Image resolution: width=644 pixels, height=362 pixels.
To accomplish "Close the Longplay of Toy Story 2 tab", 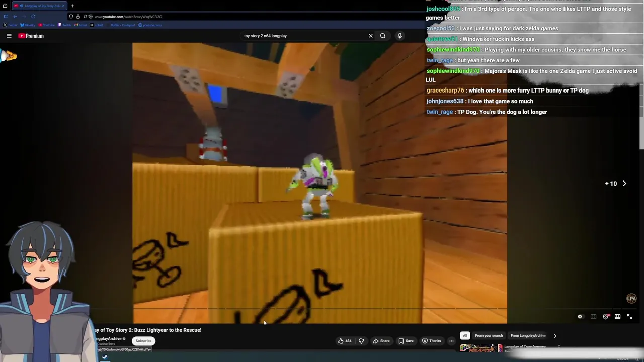I will tap(63, 6).
